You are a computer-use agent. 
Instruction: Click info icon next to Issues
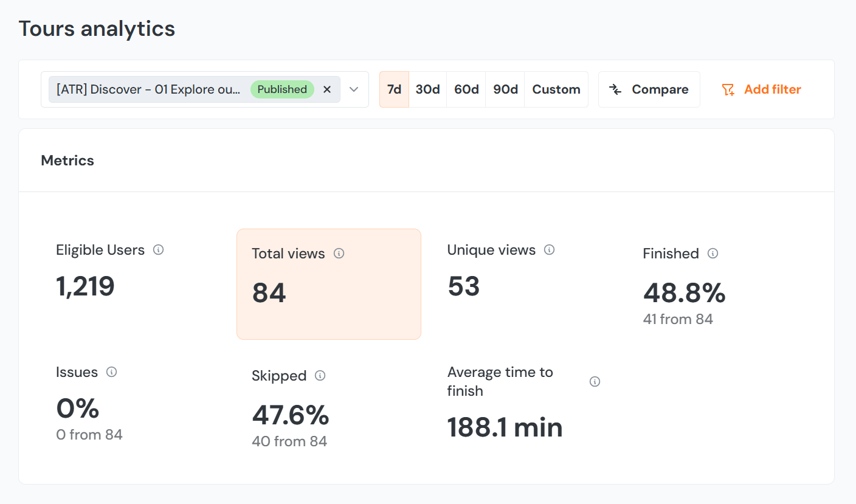112,372
